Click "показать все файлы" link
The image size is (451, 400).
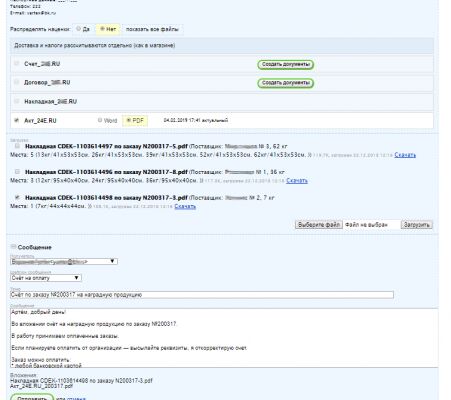(x=152, y=29)
